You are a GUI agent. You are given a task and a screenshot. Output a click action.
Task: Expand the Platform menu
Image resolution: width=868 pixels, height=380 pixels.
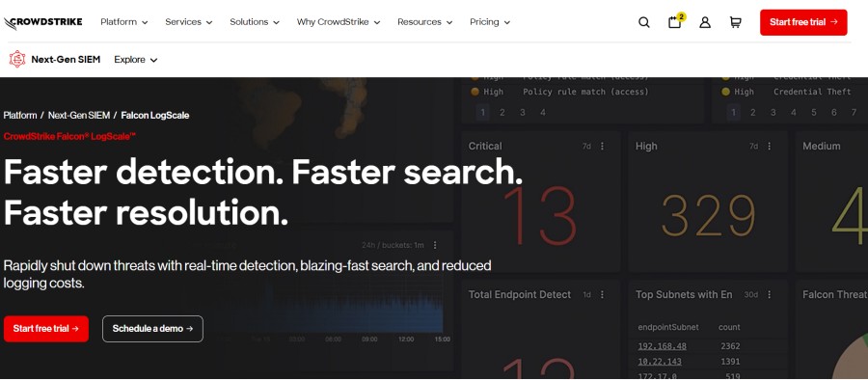124,22
